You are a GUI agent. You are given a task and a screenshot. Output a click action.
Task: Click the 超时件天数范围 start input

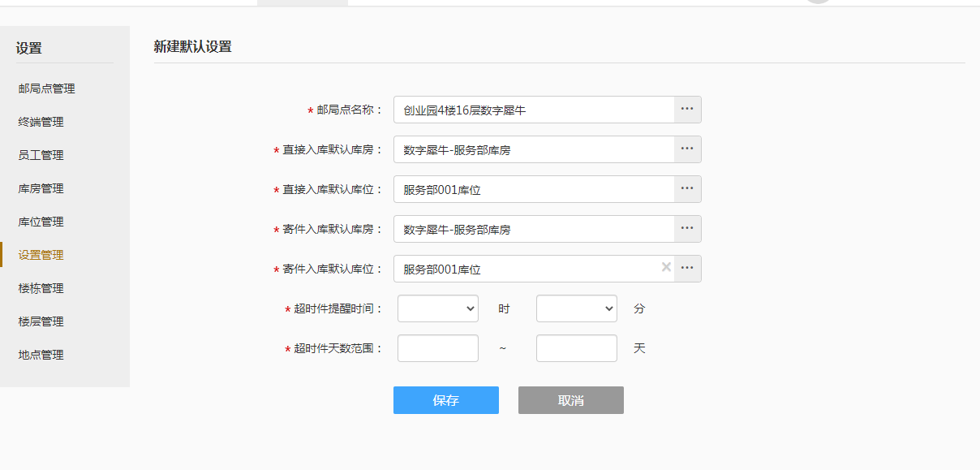[x=438, y=348]
